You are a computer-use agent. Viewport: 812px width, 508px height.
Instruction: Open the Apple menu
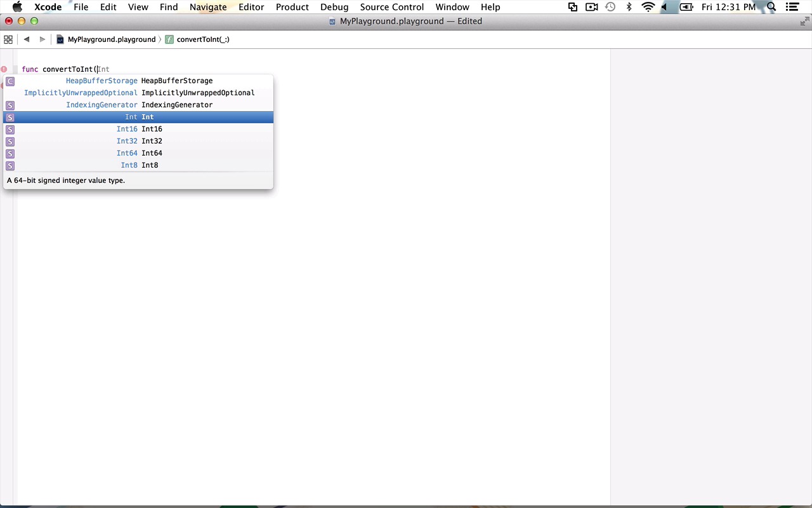[x=17, y=7]
